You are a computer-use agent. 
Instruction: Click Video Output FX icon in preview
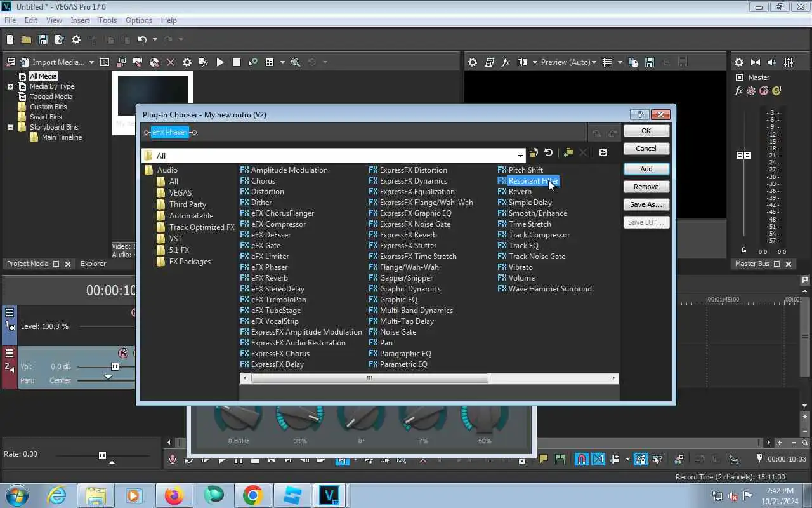point(506,62)
